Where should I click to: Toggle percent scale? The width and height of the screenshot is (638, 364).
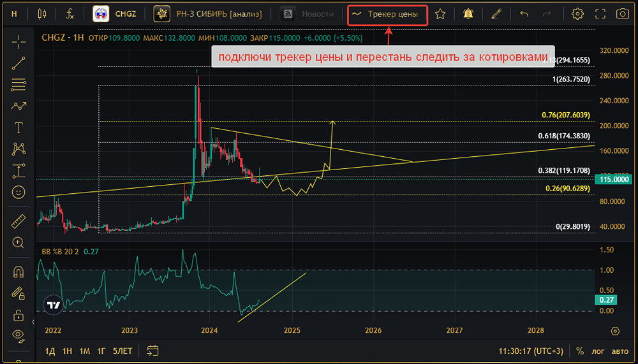click(x=580, y=351)
